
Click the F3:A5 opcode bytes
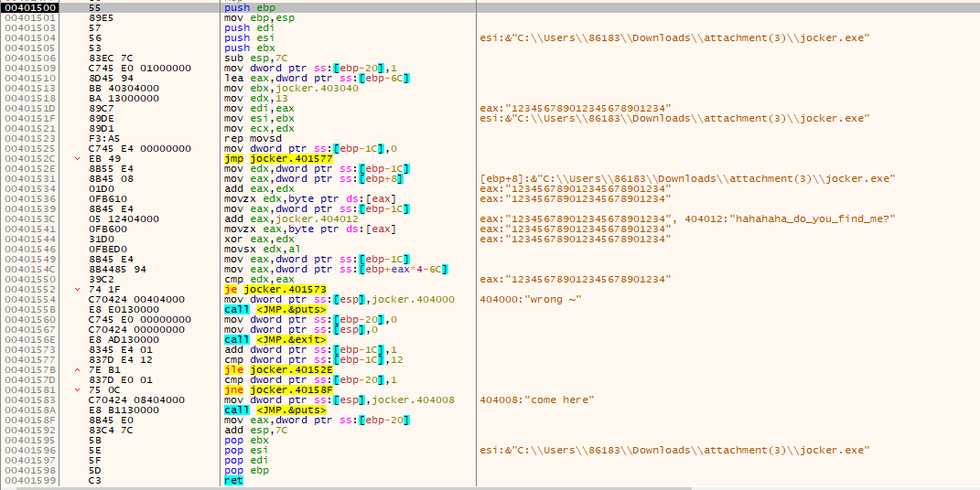click(x=102, y=137)
